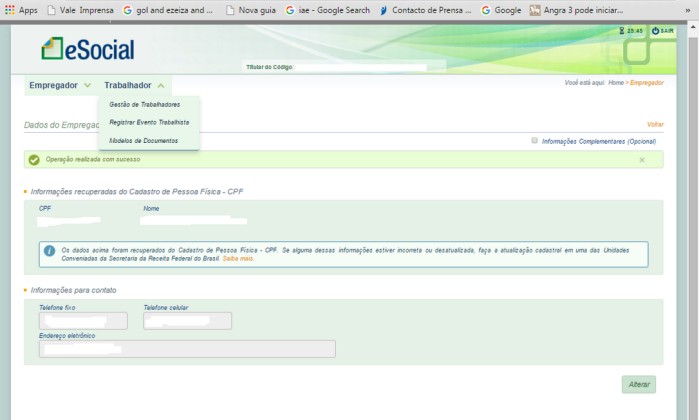
Task: Expand the Empregador dropdown menu
Action: (x=60, y=86)
